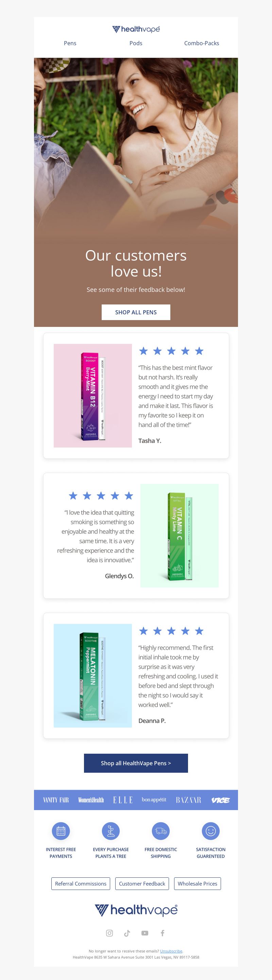This screenshot has width=272, height=980.
Task: Click the smiley satisfaction icon
Action: 211,831
